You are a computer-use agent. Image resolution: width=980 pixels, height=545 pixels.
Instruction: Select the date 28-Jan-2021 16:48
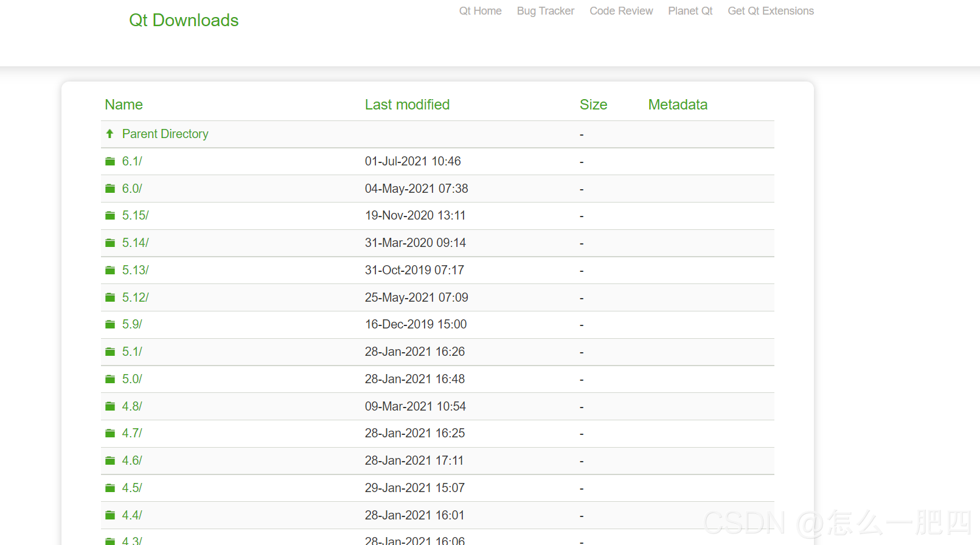415,379
